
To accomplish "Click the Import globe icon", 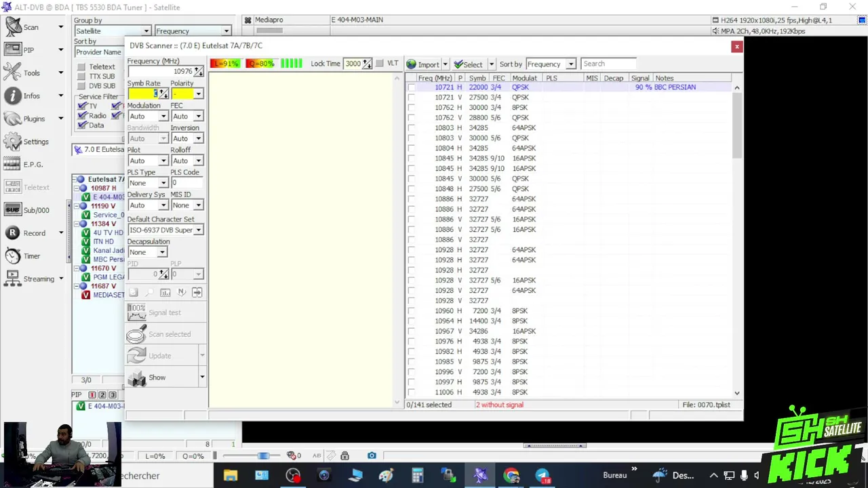I will click(411, 64).
